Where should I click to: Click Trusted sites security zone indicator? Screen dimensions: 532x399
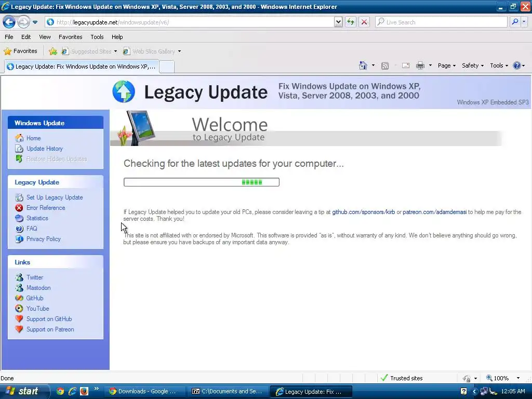[x=402, y=378]
